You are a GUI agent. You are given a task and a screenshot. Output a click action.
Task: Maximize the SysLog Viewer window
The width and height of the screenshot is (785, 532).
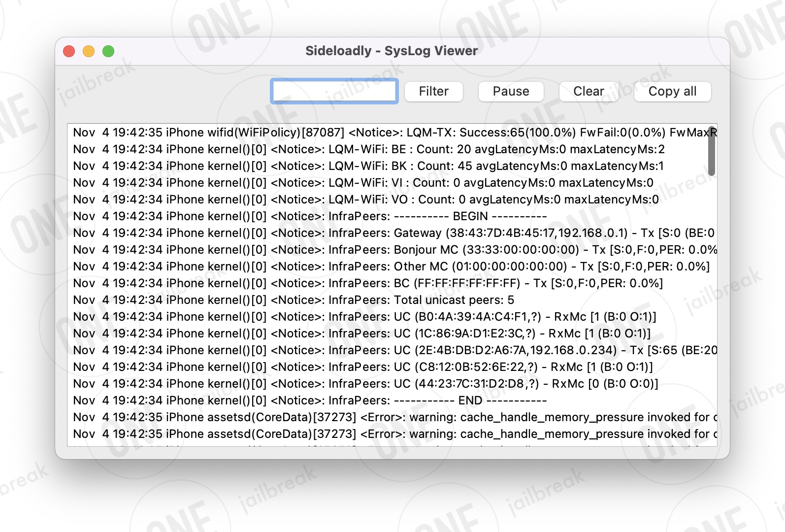click(x=108, y=51)
